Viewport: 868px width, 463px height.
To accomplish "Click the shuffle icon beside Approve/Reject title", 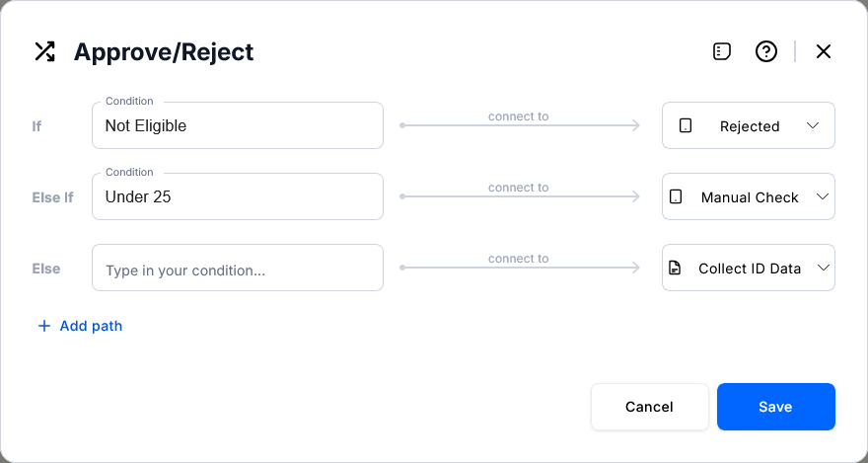I will (44, 51).
